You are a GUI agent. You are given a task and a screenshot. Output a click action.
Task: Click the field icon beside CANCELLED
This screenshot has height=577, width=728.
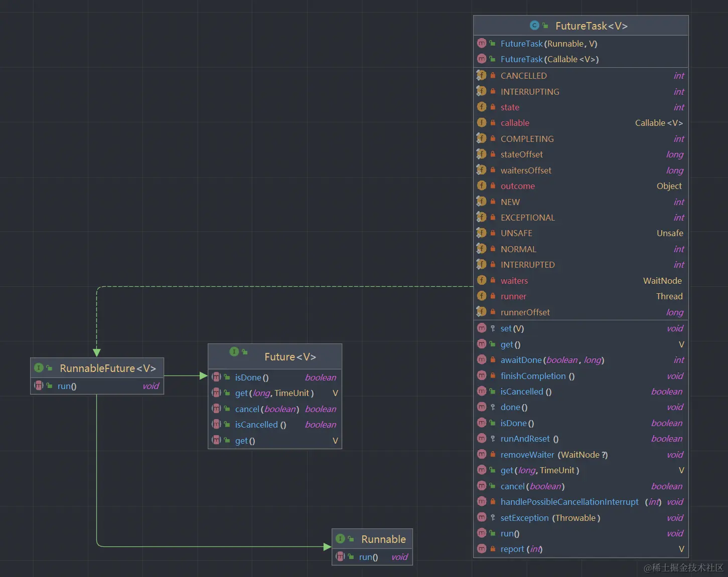tap(482, 76)
